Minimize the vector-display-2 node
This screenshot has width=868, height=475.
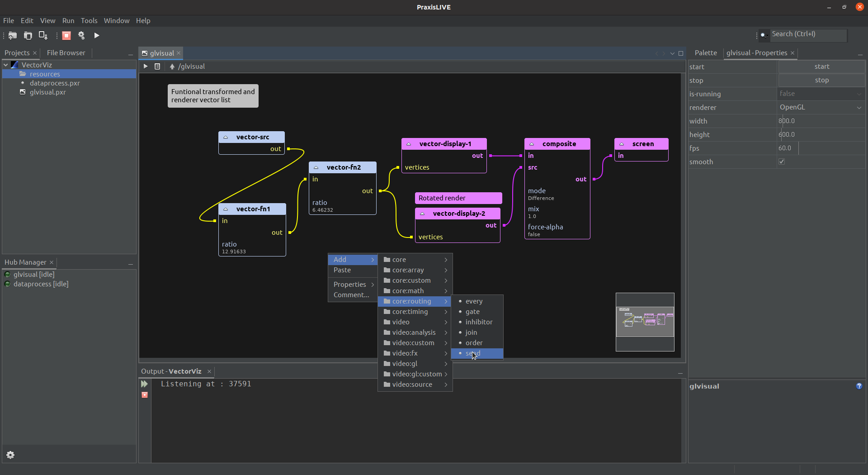click(422, 214)
